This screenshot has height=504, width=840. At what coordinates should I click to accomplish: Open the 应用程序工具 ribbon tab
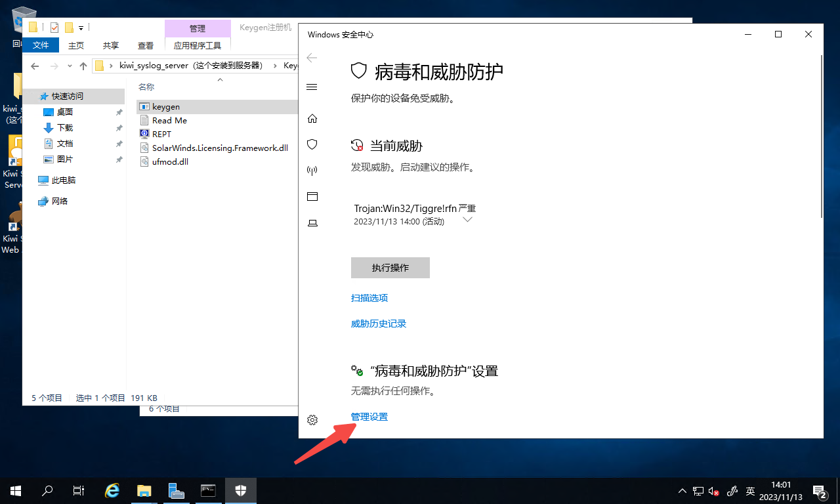coord(198,45)
